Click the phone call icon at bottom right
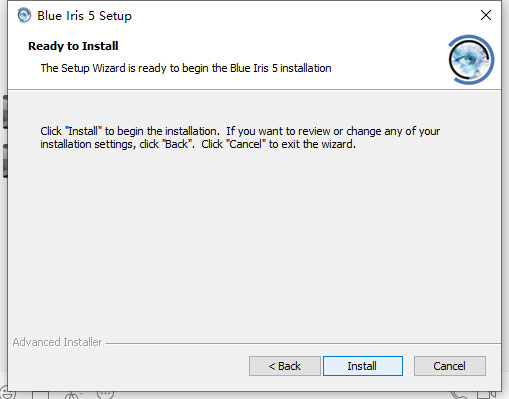This screenshot has width=509, height=399. [x=459, y=395]
